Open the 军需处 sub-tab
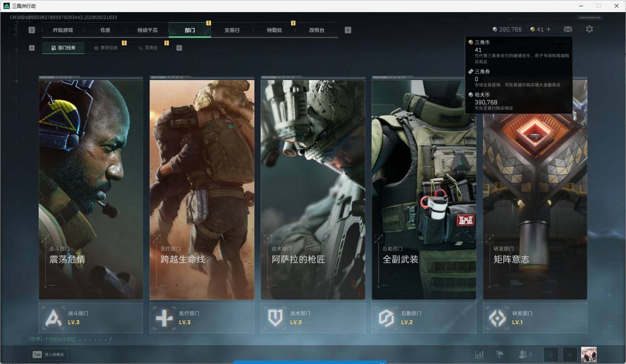Screen dimensions: 626x364 click(x=148, y=48)
